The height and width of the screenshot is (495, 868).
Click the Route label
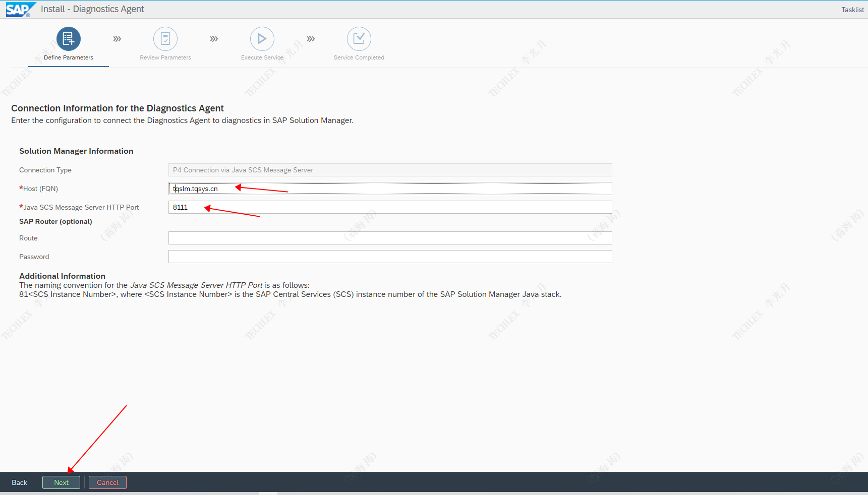pyautogui.click(x=28, y=238)
